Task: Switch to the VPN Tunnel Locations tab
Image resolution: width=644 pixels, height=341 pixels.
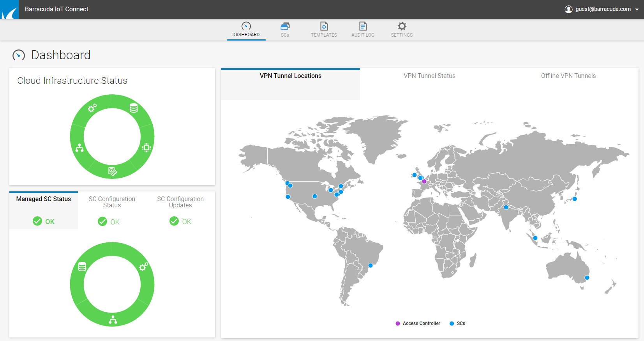Action: 291,84
